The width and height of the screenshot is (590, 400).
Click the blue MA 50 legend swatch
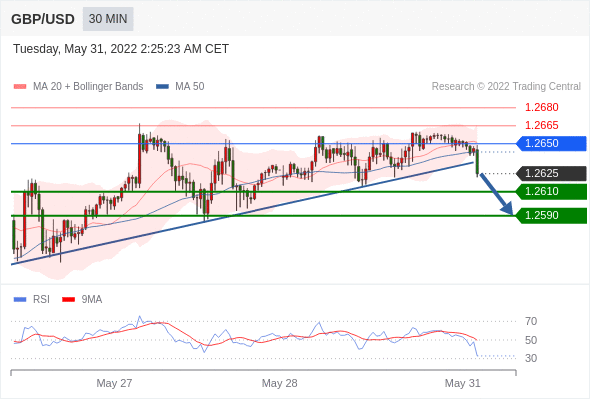[162, 87]
